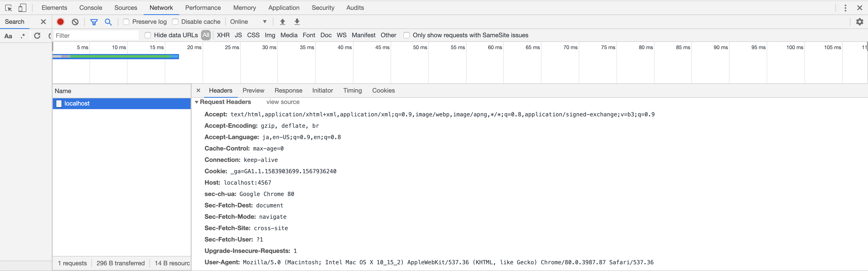This screenshot has height=271, width=868.
Task: Click the view source link
Action: coord(283,102)
